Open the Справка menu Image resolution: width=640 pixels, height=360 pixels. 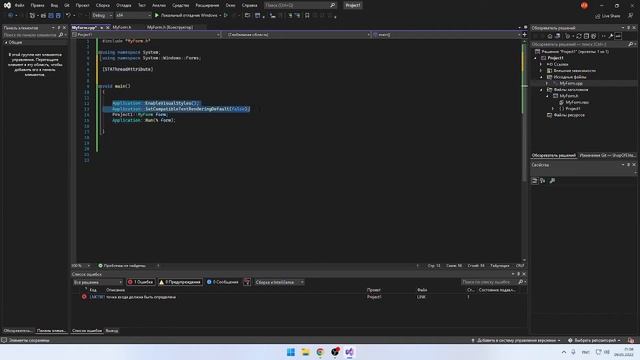coord(249,5)
